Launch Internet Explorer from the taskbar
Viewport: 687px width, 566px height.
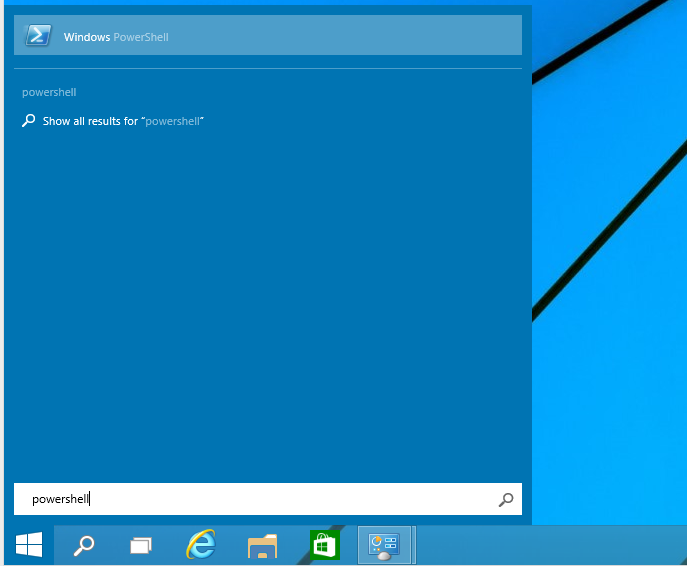(201, 545)
